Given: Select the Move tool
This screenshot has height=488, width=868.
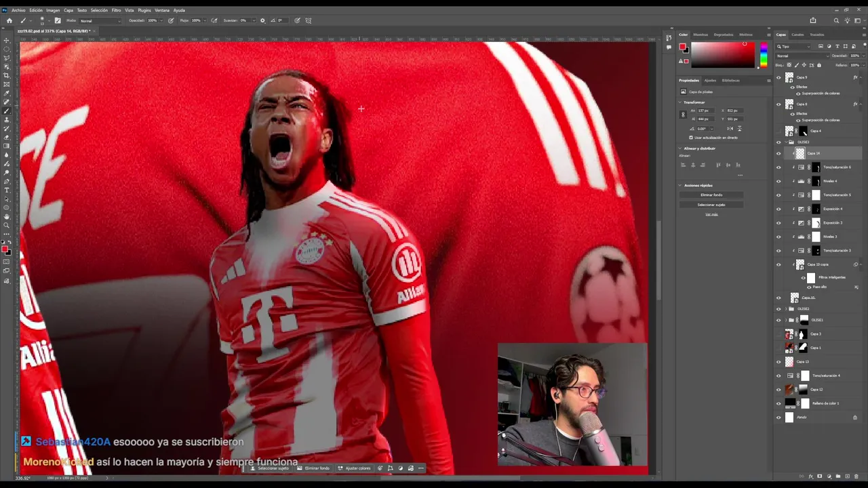Looking at the screenshot, I should coord(7,41).
